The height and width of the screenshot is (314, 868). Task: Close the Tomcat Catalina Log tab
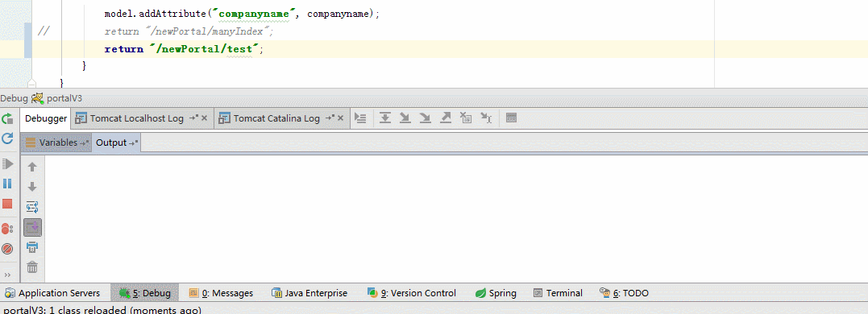(340, 118)
